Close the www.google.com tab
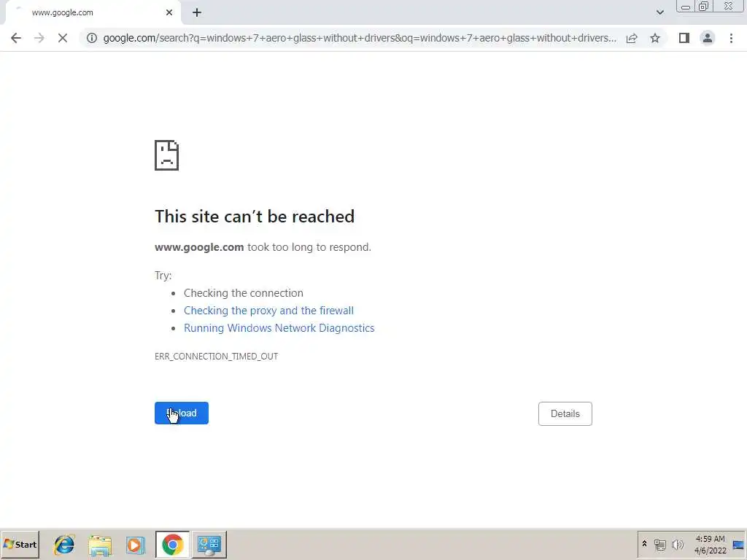The width and height of the screenshot is (747, 560). pyautogui.click(x=169, y=13)
